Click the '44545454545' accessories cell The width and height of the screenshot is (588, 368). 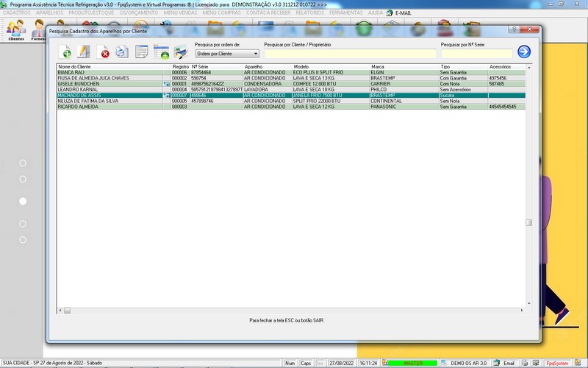[x=506, y=107]
